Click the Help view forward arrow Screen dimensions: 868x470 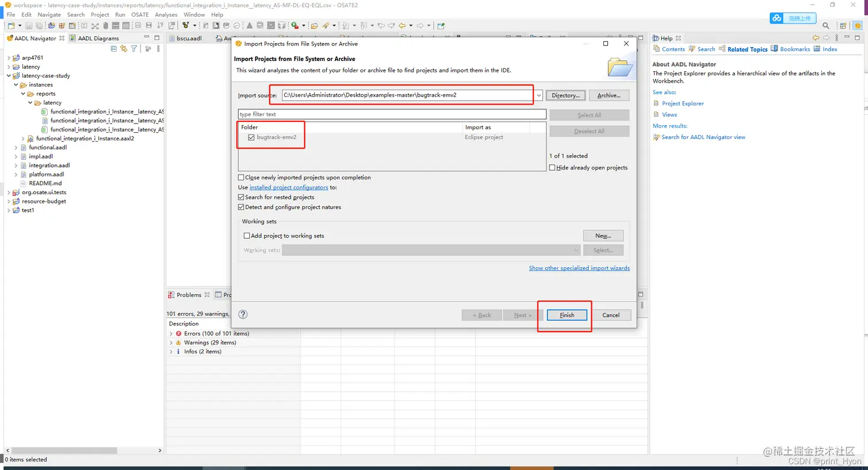(826, 38)
